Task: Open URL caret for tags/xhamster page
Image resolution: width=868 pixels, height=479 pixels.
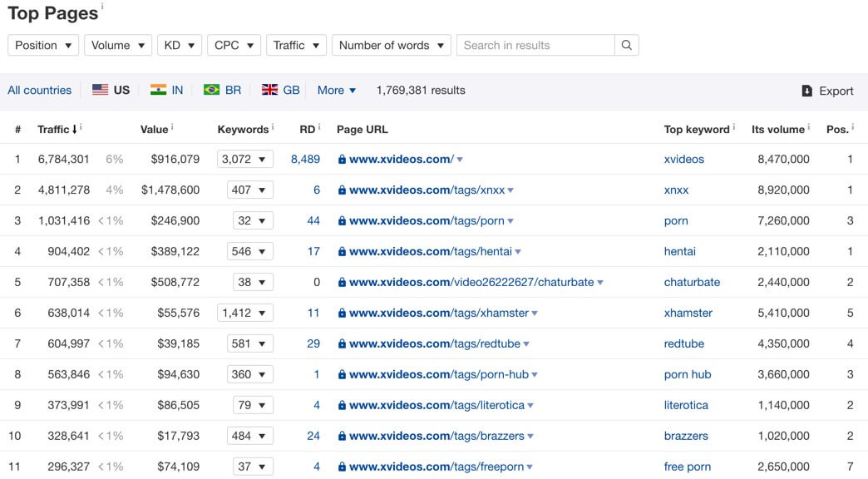Action: point(535,314)
